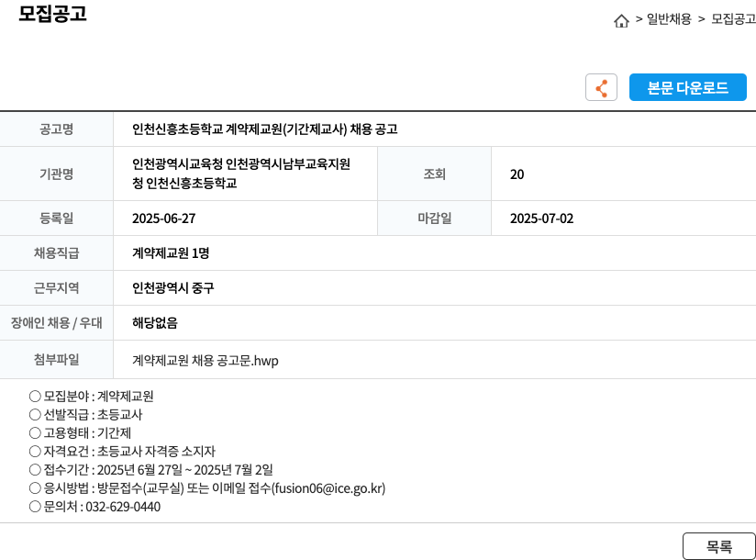Click the 기관명 label cell
Image resolution: width=756 pixels, height=560 pixels.
tap(56, 174)
